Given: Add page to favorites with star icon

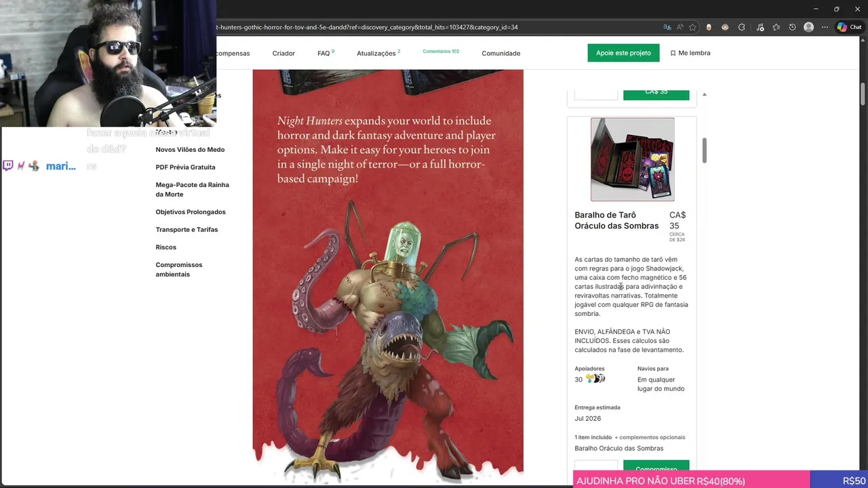Looking at the screenshot, I should click(x=692, y=27).
